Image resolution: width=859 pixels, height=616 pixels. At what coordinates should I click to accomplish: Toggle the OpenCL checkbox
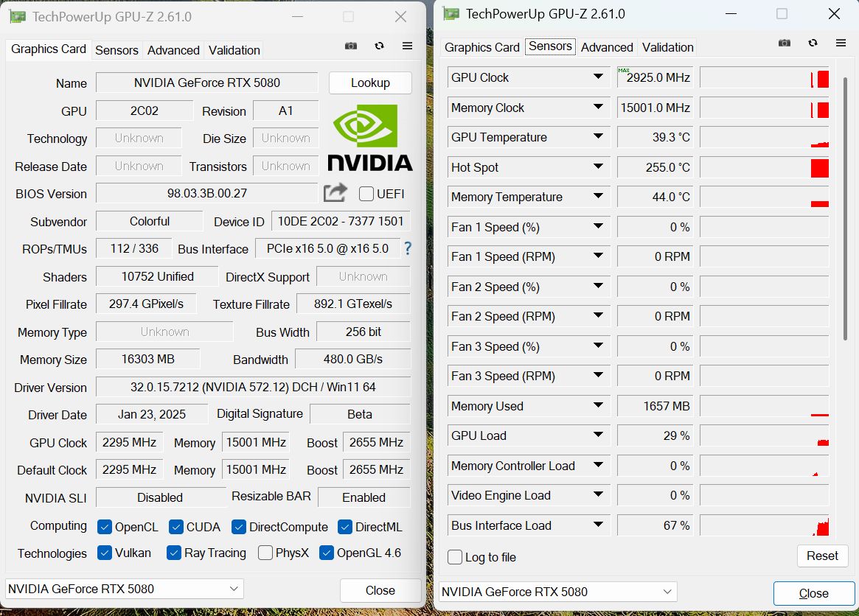click(x=105, y=527)
